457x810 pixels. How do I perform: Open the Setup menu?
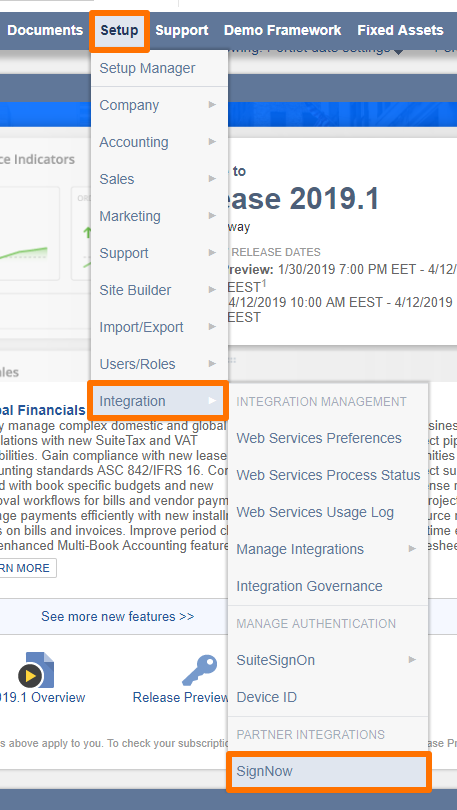[119, 30]
